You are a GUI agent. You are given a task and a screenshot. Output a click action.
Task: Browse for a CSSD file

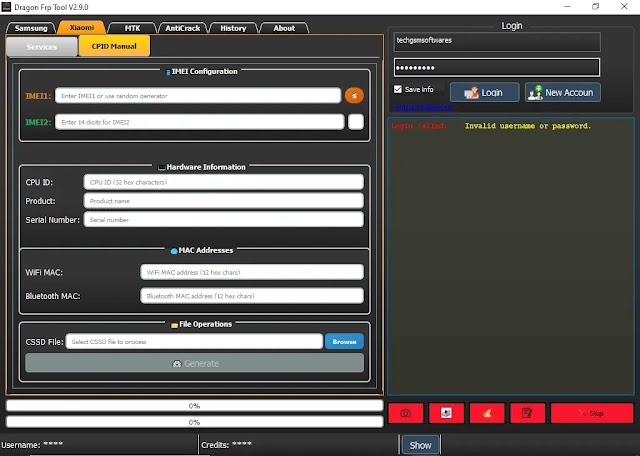[x=344, y=342]
